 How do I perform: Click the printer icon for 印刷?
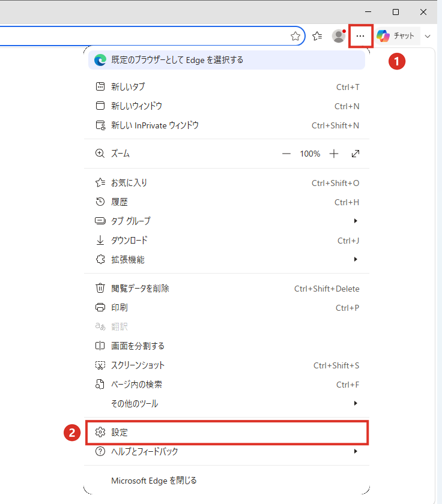coord(100,307)
